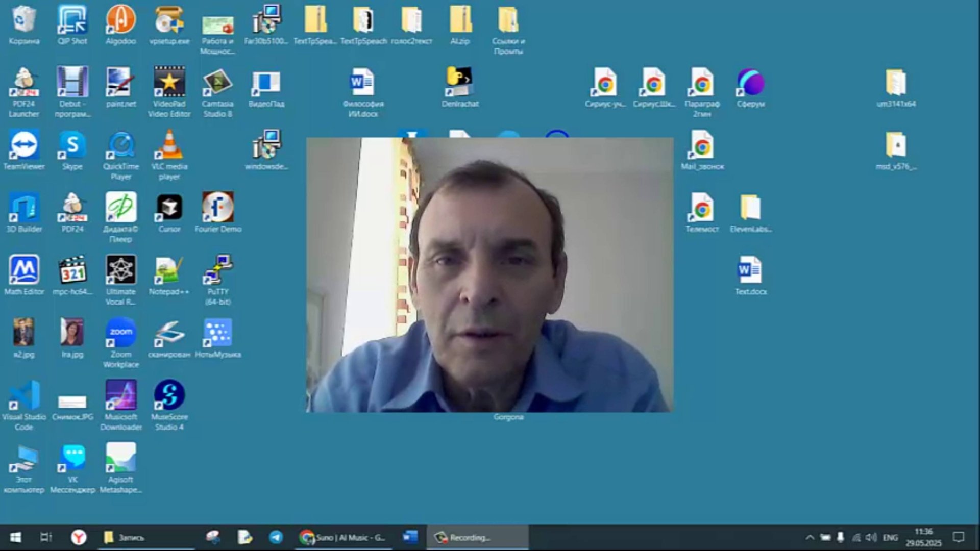Switch ENG input language indicator
Viewport: 980px width, 551px height.
pyautogui.click(x=890, y=537)
